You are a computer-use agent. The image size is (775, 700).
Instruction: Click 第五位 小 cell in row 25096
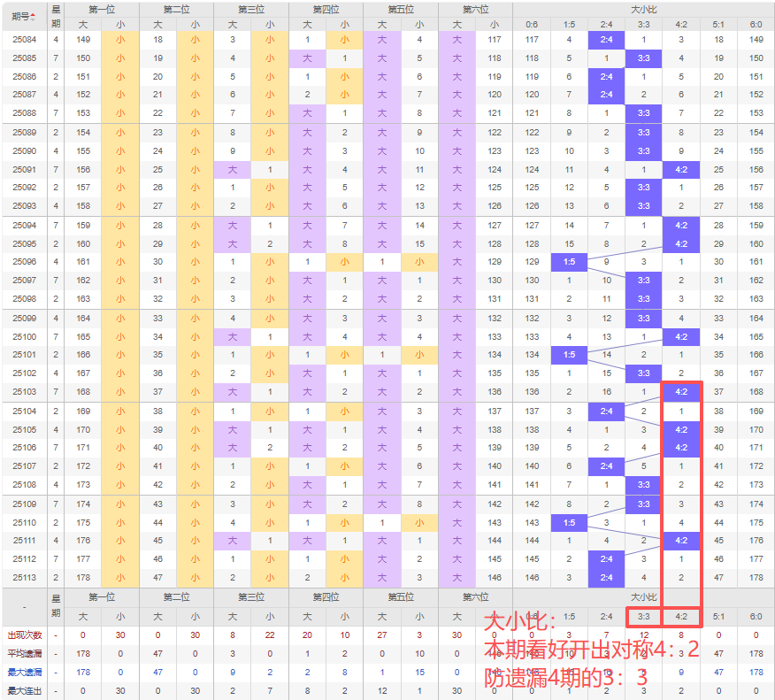pos(419,262)
